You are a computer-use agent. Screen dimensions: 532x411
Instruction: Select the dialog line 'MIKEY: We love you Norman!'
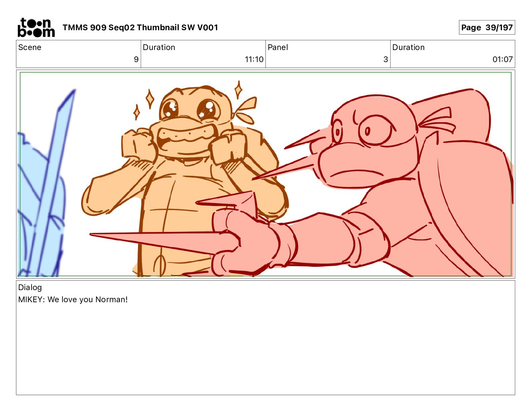(73, 300)
